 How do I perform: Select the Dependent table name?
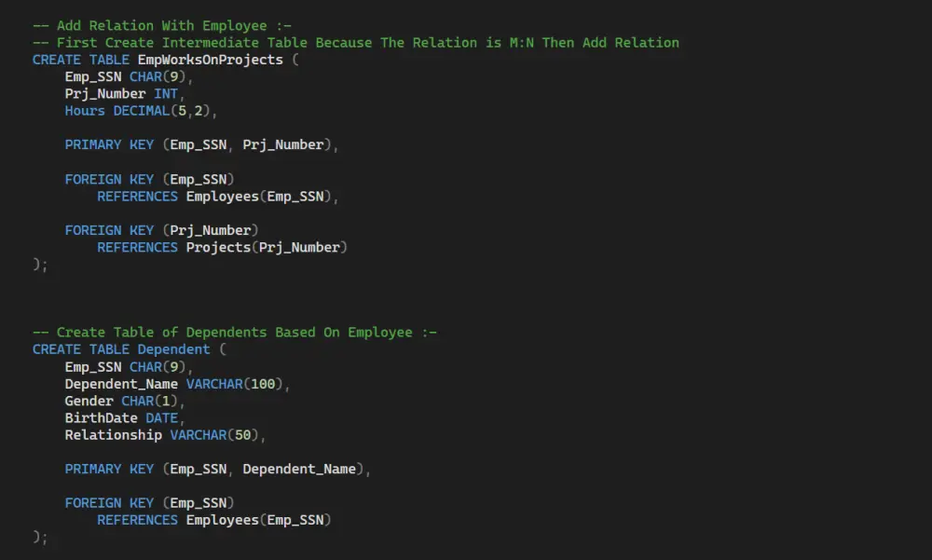[172, 348]
